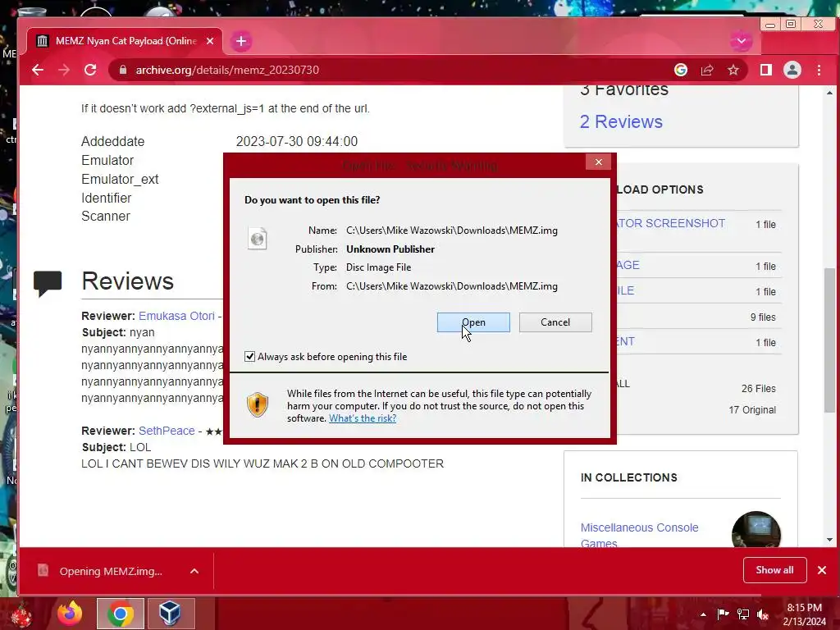The image size is (840, 630).
Task: Reload the archive.org page
Action: [x=90, y=71]
